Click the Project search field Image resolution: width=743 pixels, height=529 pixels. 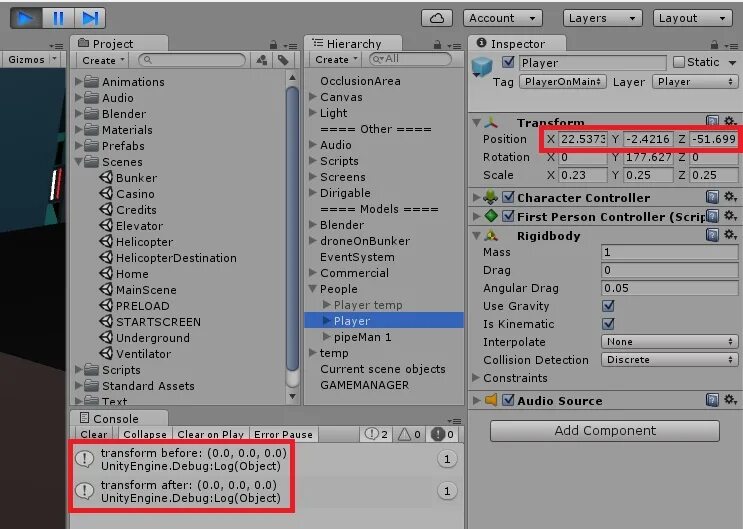coord(192,60)
